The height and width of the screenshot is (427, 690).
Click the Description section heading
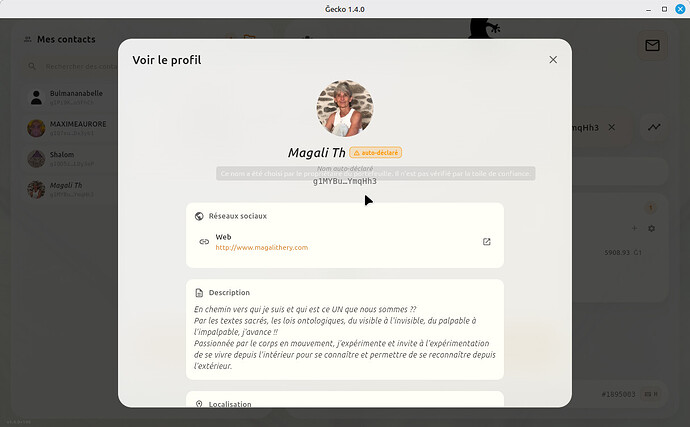tap(229, 293)
